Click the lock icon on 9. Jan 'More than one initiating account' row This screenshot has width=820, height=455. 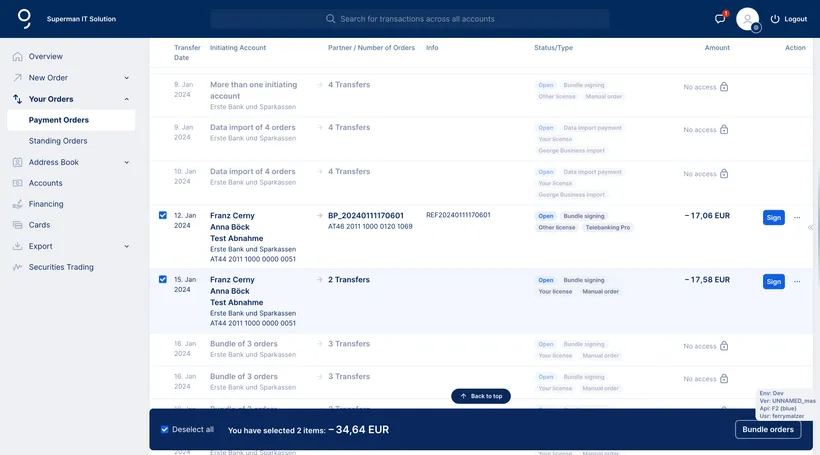(x=724, y=87)
